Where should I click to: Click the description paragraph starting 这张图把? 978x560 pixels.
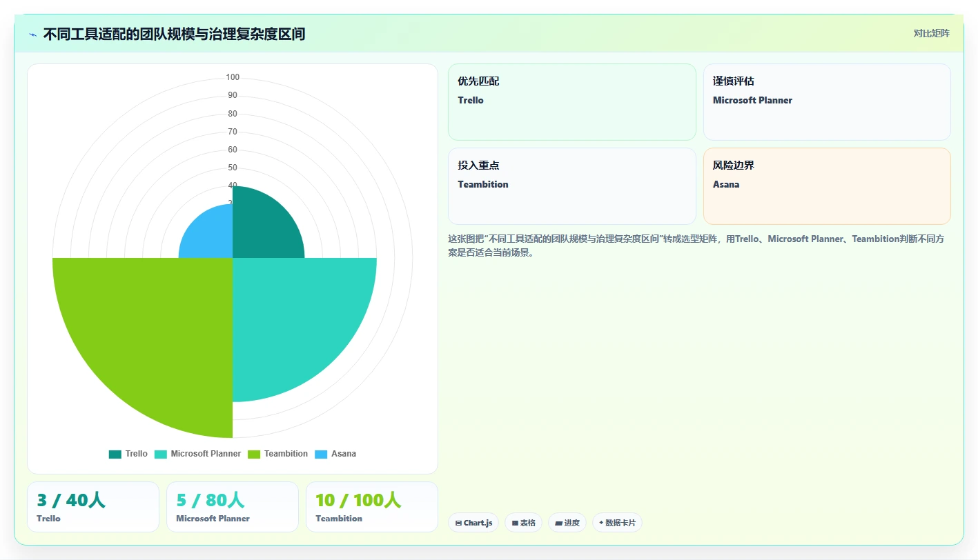[x=696, y=246]
